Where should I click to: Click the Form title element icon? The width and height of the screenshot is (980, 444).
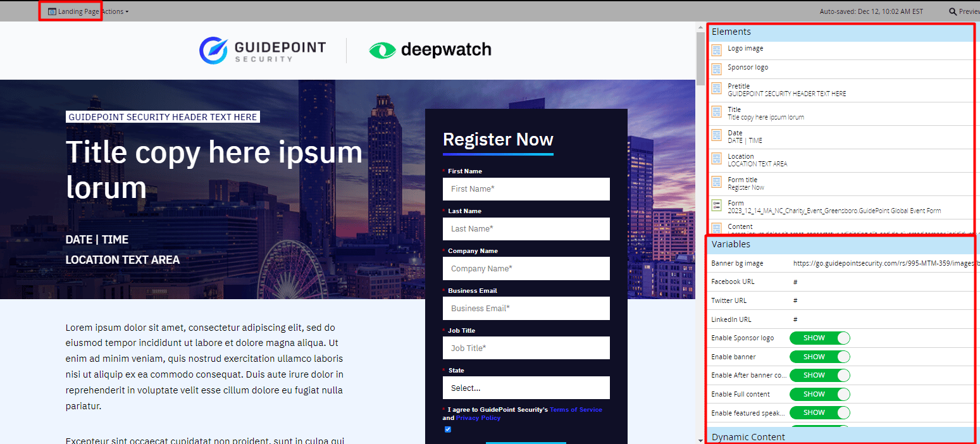[x=716, y=182]
